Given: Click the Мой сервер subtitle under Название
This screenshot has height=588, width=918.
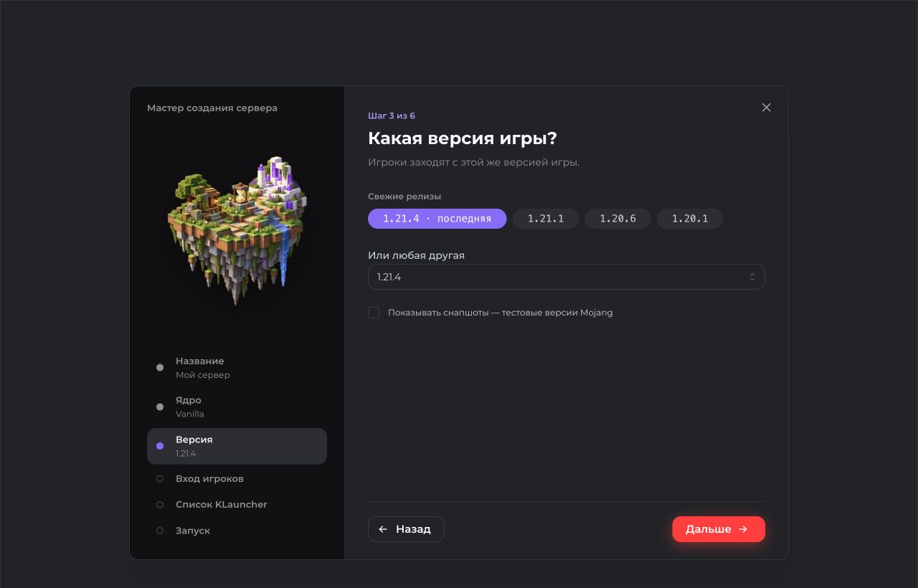Looking at the screenshot, I should (x=203, y=375).
